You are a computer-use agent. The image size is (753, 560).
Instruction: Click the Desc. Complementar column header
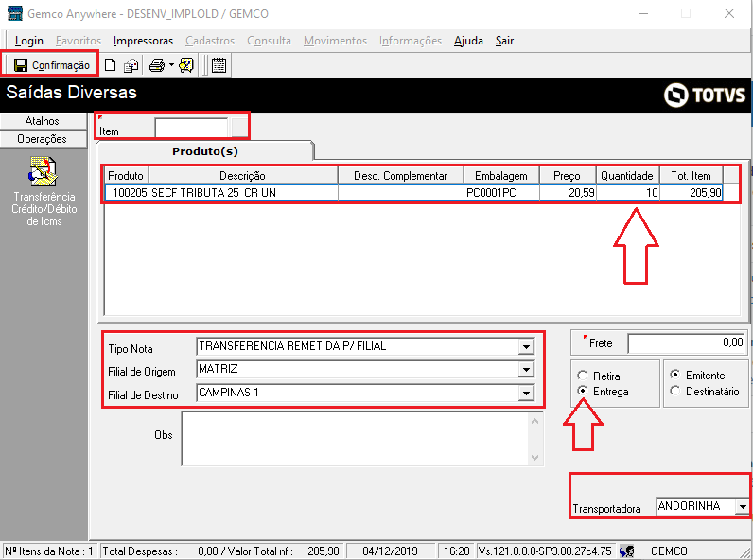(x=400, y=175)
